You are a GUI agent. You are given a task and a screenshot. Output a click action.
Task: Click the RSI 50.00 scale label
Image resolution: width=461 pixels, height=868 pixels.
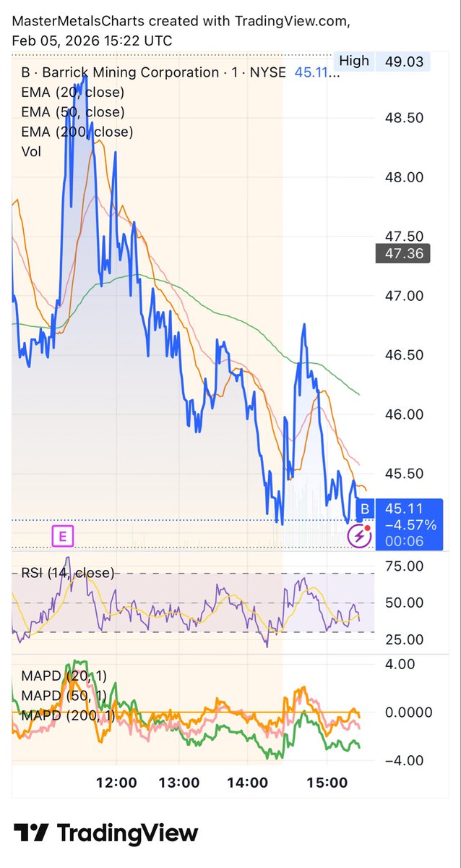coord(405,602)
